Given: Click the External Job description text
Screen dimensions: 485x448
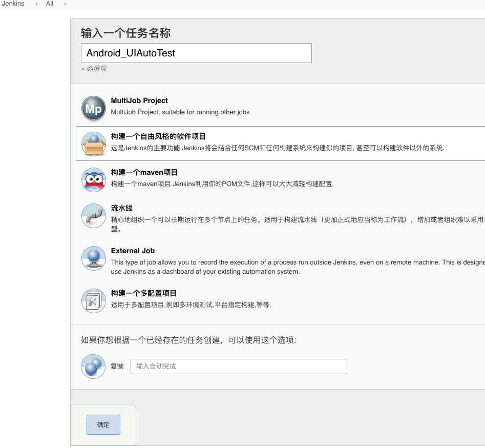Looking at the screenshot, I should tap(298, 267).
